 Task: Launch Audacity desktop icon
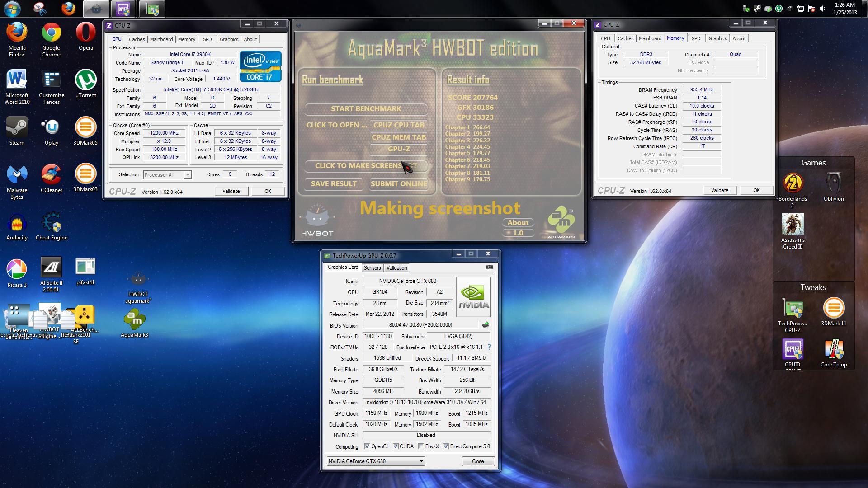[x=17, y=226]
